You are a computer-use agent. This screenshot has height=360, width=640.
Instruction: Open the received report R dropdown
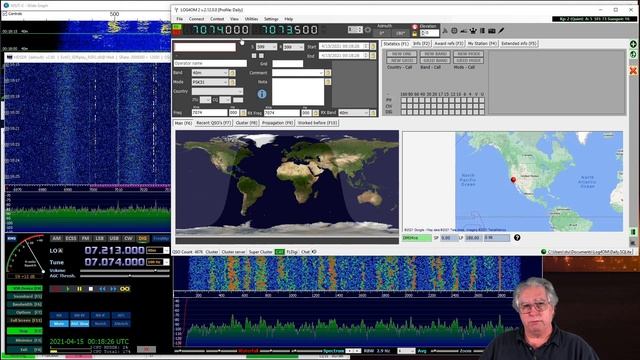coord(293,47)
